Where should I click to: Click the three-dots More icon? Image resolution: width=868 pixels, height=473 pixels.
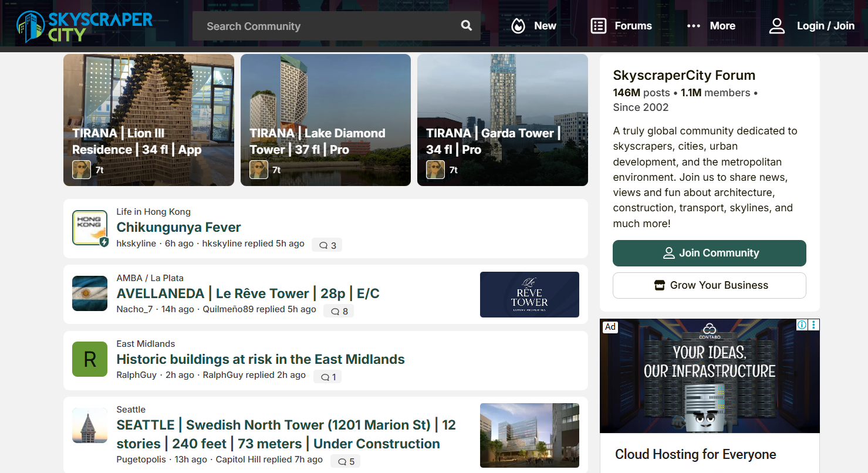pyautogui.click(x=694, y=26)
